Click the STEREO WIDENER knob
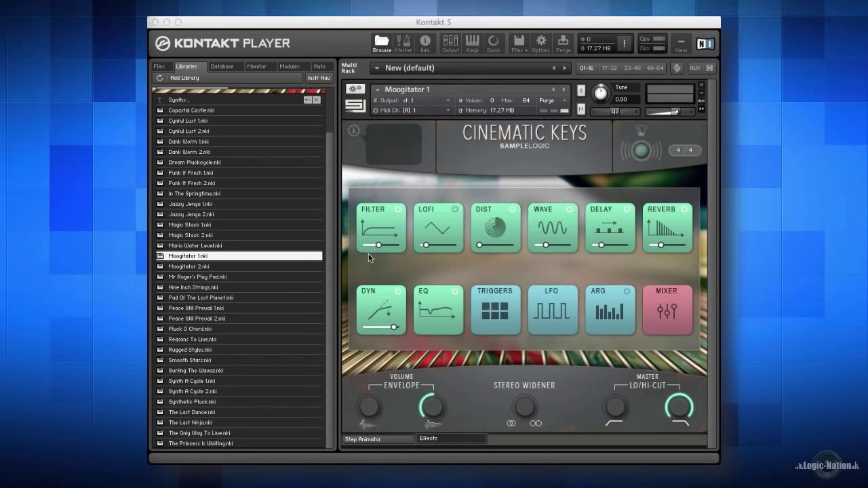Viewport: 868px width, 488px height. [524, 407]
